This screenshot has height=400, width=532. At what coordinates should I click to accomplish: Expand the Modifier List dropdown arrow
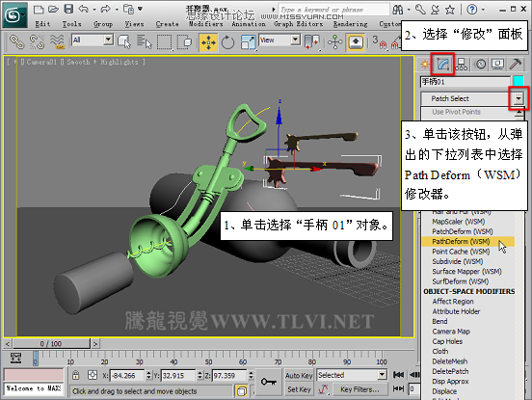coord(519,98)
